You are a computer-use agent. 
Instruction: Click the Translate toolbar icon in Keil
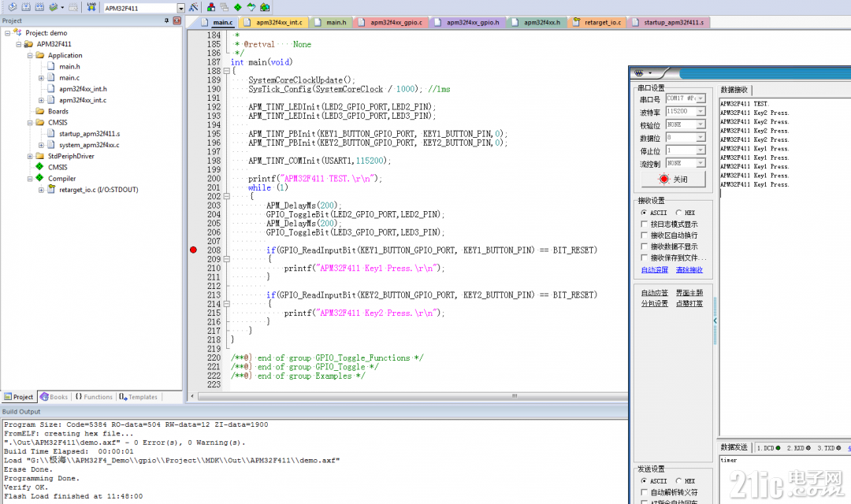click(x=12, y=7)
